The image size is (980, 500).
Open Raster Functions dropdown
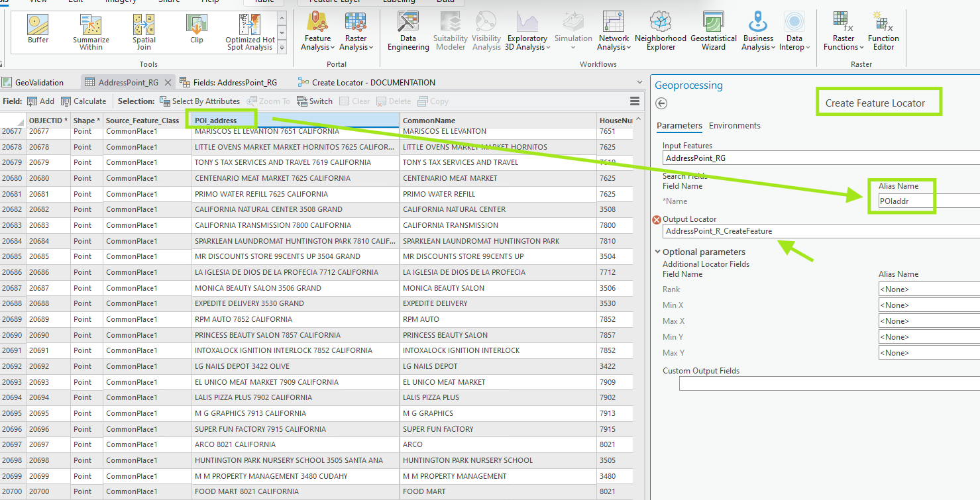844,31
